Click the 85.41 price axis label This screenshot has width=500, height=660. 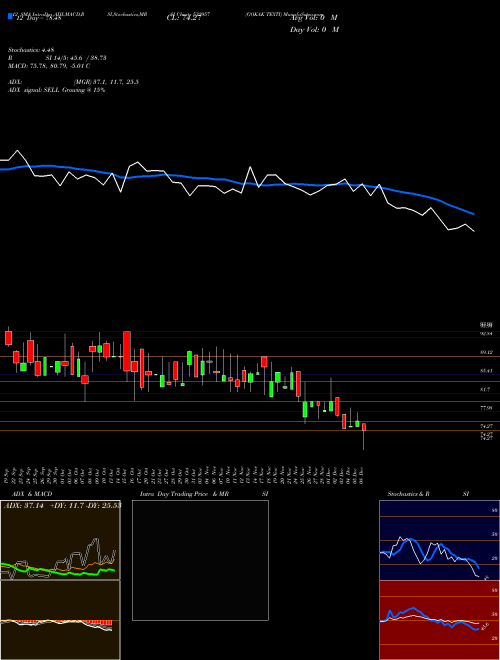[486, 371]
